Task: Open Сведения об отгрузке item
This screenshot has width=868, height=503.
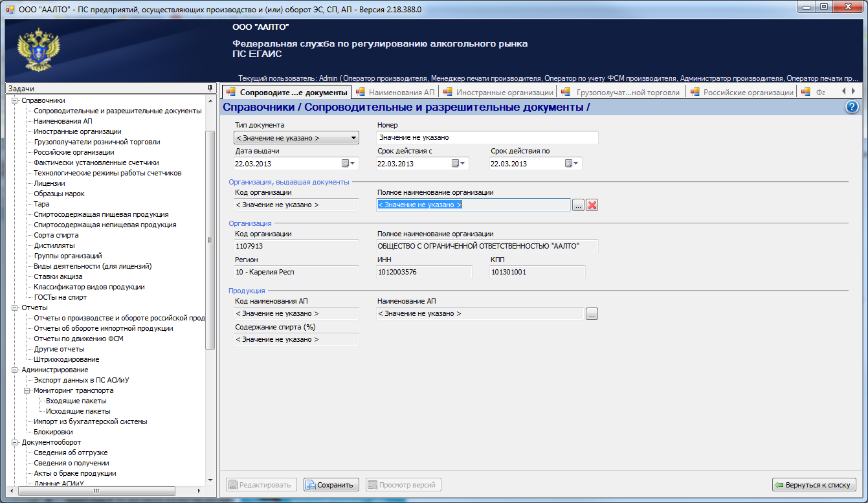Action: (71, 453)
